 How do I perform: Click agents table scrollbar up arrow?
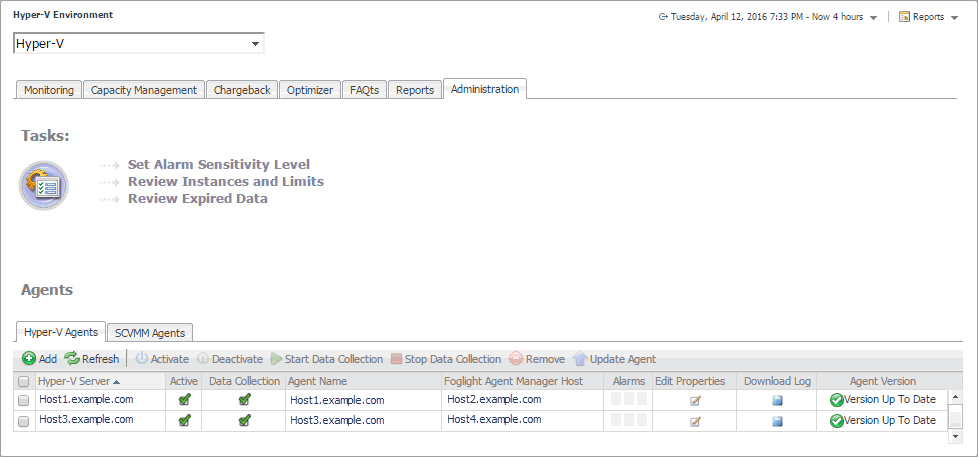(x=954, y=397)
